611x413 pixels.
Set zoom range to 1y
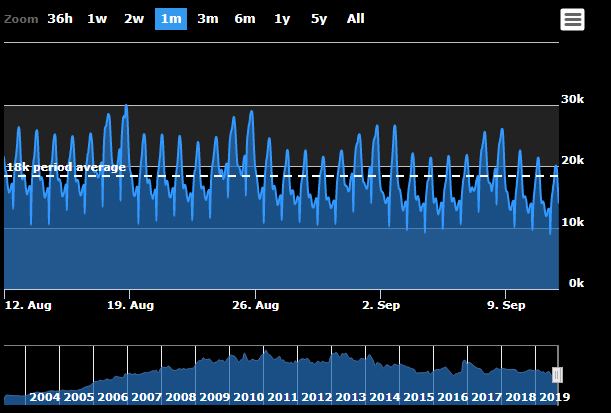point(282,19)
